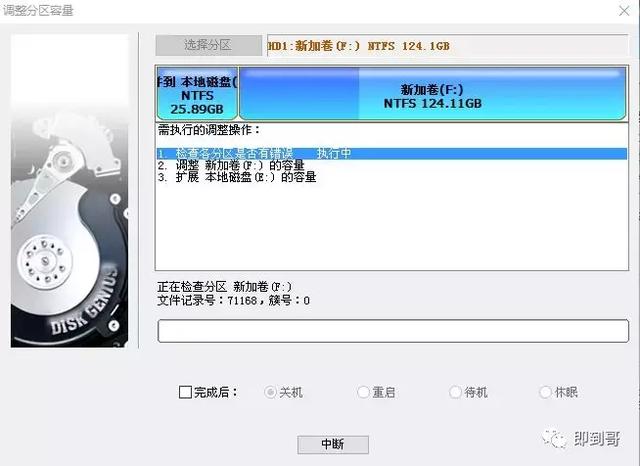Close the 调整分区容量 dialog
The height and width of the screenshot is (466, 640).
(x=624, y=11)
